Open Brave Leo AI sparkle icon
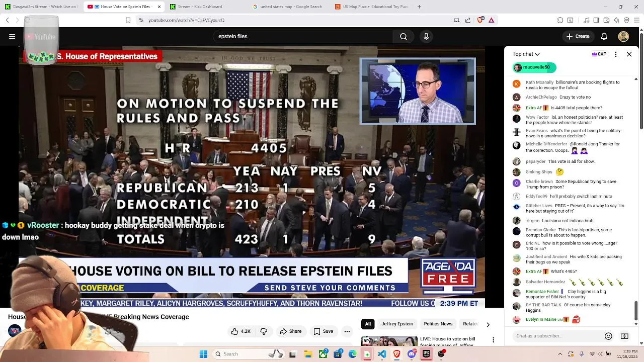644x362 pixels. pyautogui.click(x=616, y=20)
